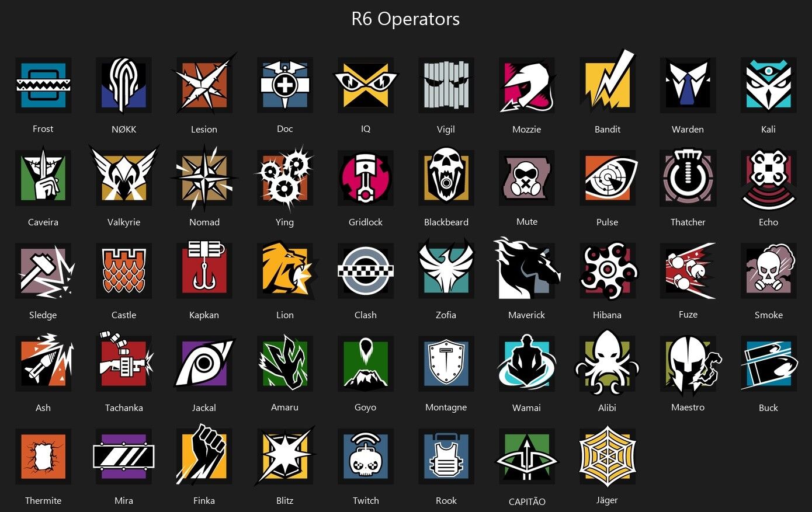Viewport: 812px width, 512px height.
Task: Select the Caveira silence finger icon
Action: point(43,178)
